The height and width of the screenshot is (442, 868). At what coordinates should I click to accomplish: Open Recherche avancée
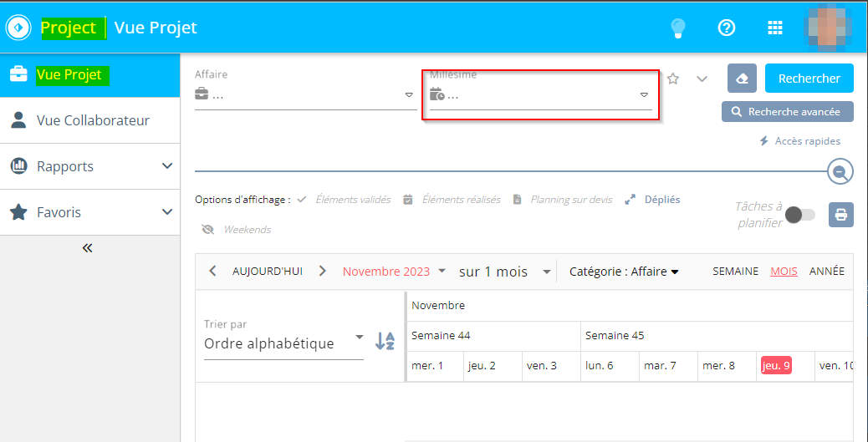coord(787,112)
